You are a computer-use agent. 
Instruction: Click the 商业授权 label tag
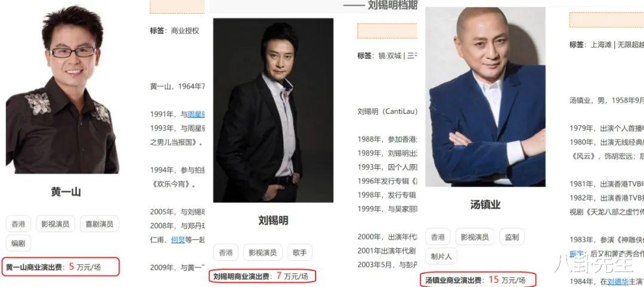[185, 30]
